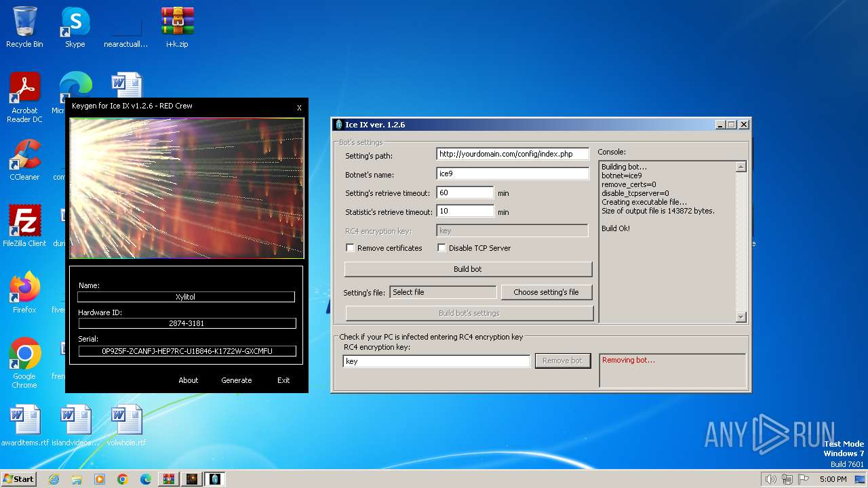Click the taskbar clock showing 5:00 PM
The height and width of the screenshot is (488, 868).
point(833,479)
